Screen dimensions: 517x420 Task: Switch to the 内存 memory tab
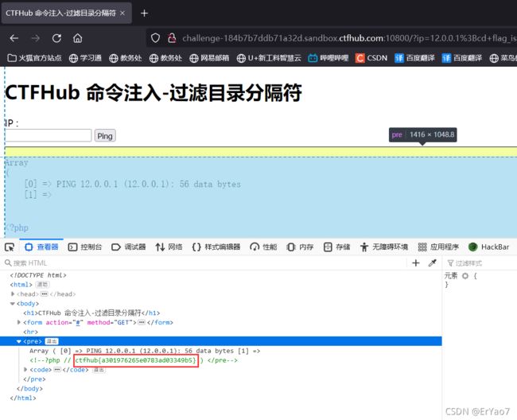point(300,247)
